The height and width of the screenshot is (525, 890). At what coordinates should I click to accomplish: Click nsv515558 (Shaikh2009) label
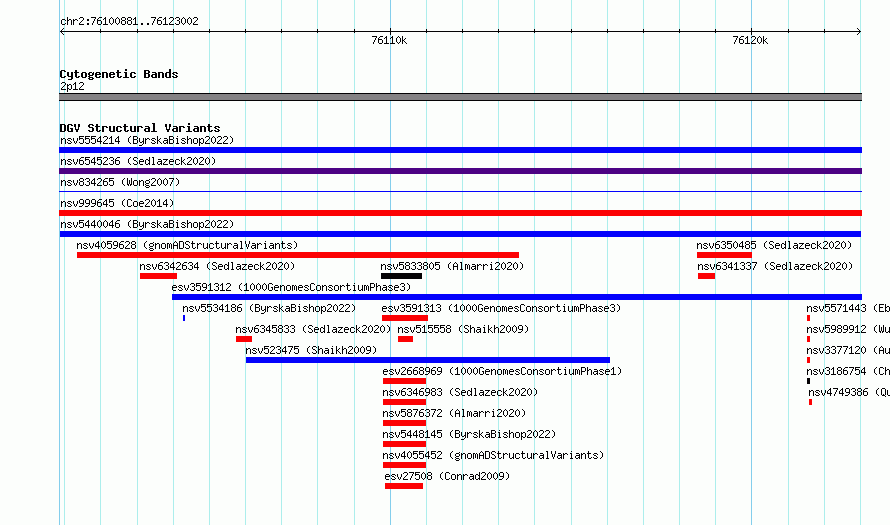point(463,329)
